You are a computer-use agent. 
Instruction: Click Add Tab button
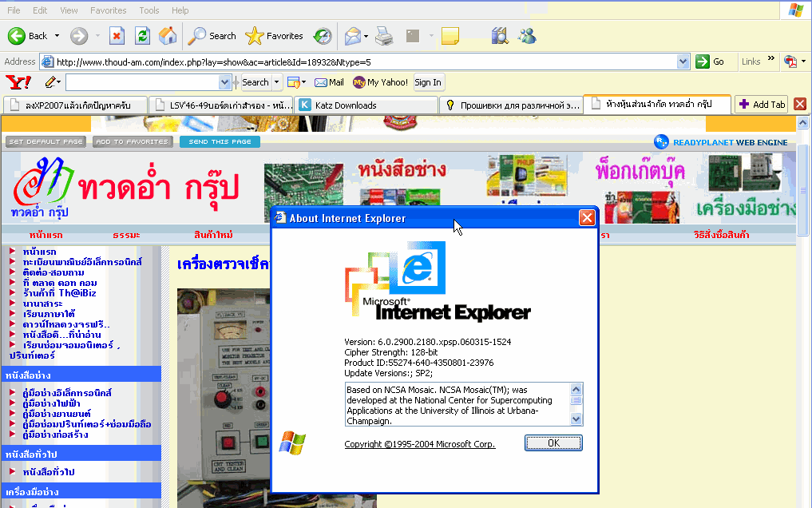tap(761, 105)
